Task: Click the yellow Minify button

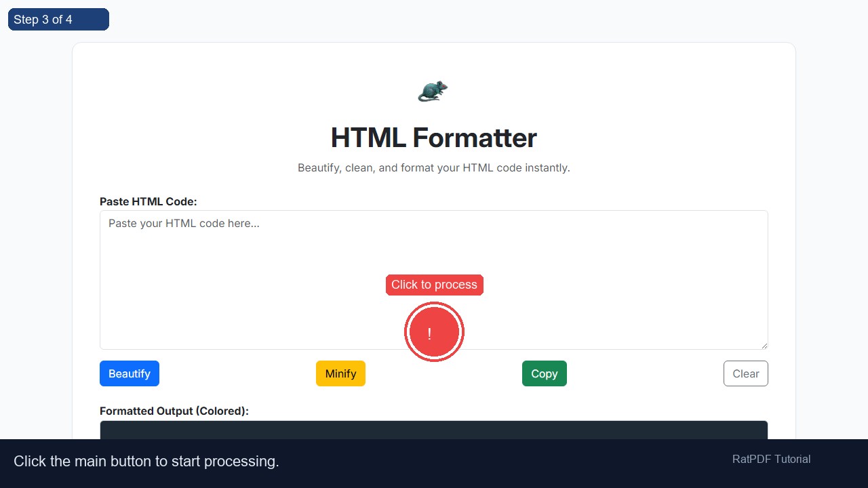Action: pos(340,373)
